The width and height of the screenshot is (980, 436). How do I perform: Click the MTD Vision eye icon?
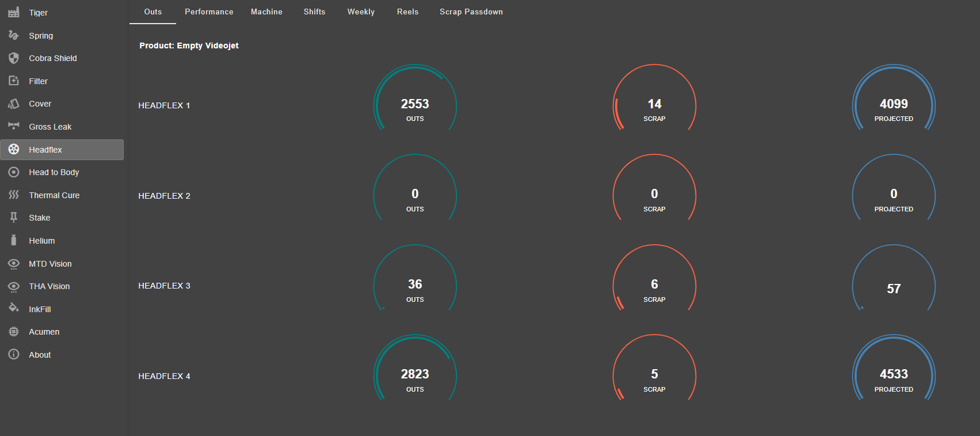14,264
